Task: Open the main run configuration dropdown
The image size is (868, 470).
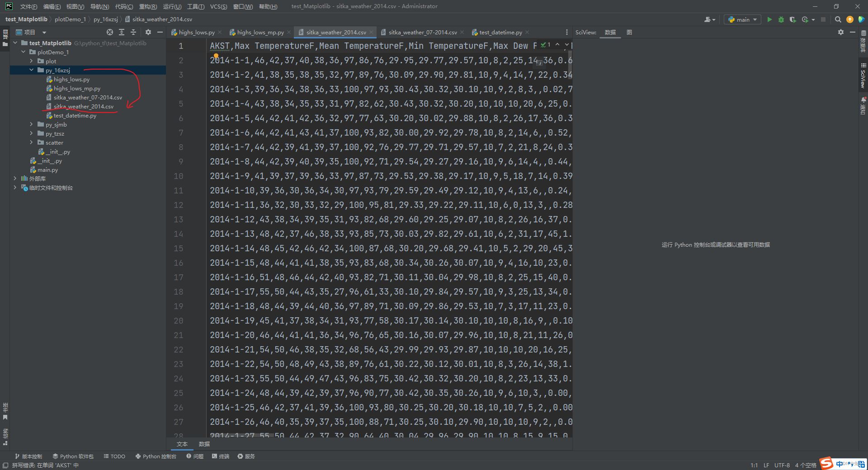Action: (742, 19)
